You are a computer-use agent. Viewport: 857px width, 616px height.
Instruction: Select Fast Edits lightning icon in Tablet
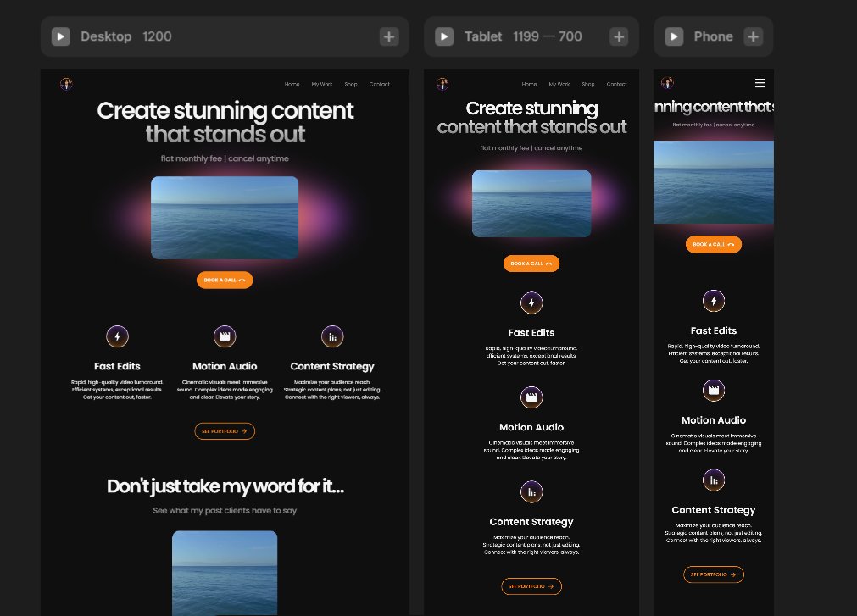[531, 303]
